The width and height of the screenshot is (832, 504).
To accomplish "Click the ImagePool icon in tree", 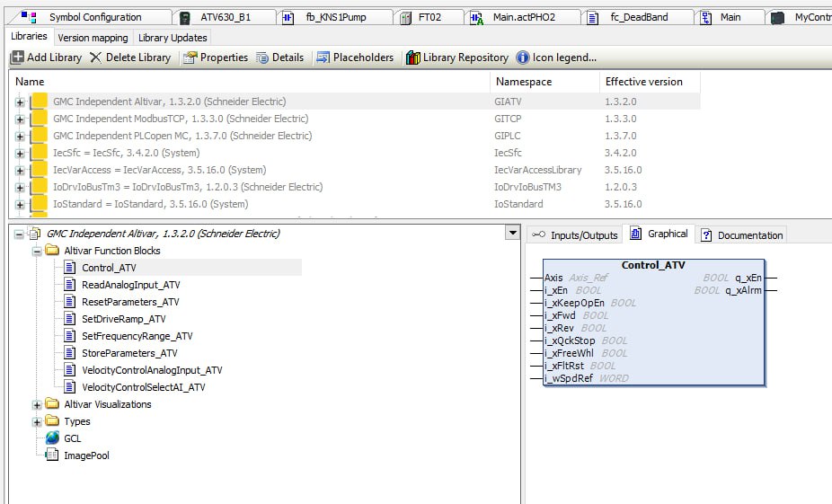I will 52,455.
